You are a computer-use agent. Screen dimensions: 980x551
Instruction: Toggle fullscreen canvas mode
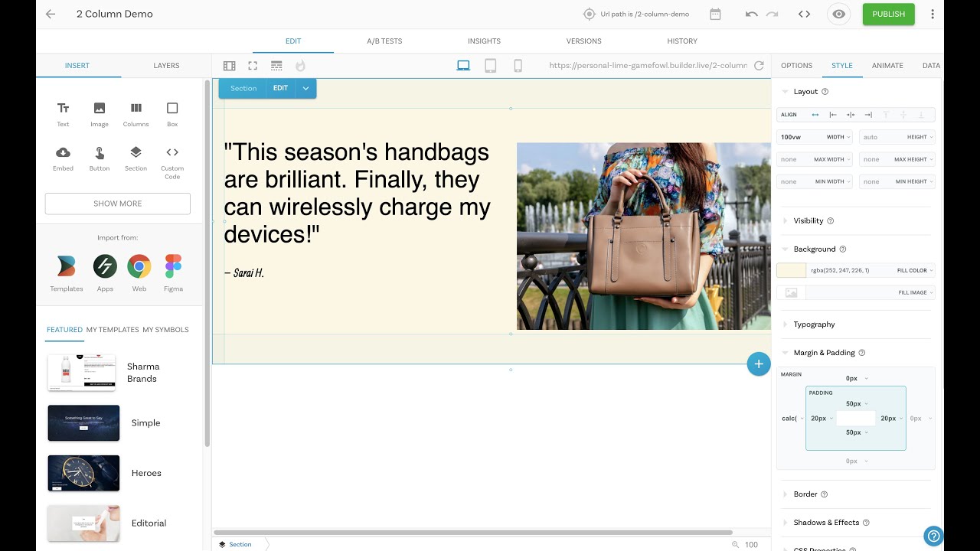tap(253, 66)
